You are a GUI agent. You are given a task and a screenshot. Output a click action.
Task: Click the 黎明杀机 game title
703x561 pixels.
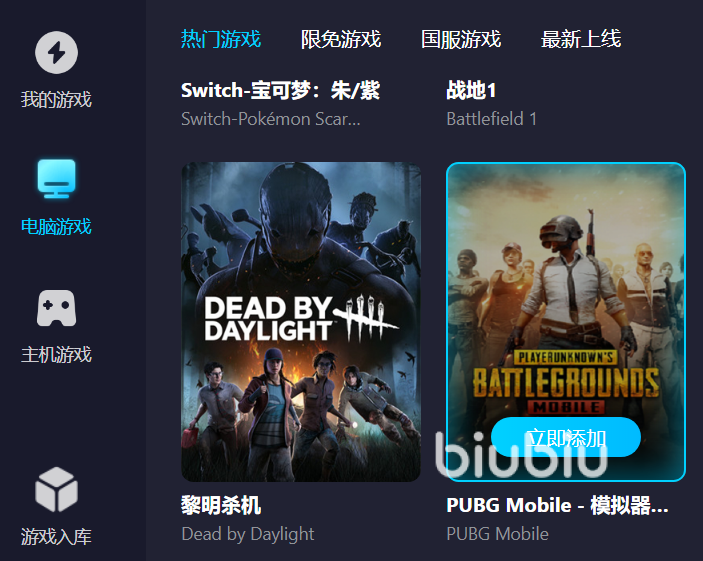221,505
